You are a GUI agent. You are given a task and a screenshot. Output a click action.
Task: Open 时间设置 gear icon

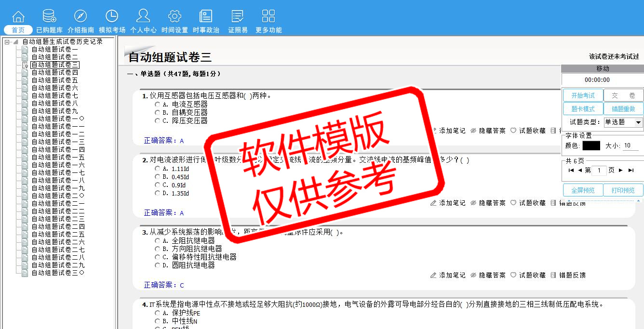click(x=174, y=16)
